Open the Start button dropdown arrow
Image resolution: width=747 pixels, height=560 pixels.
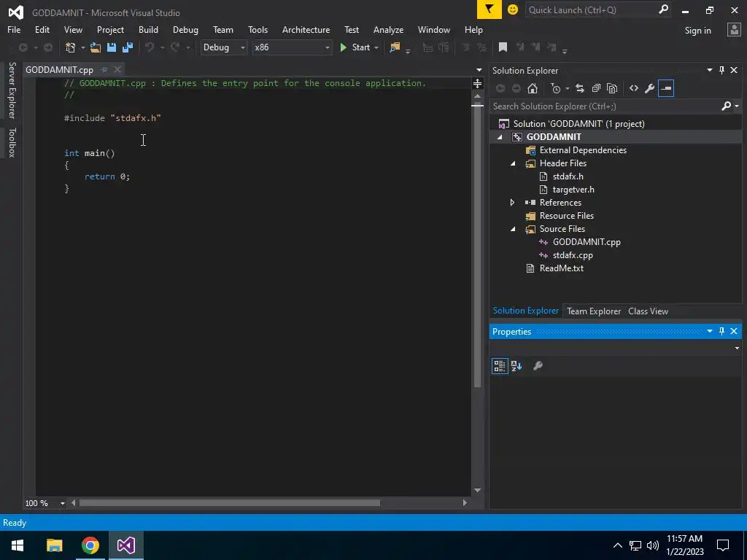[376, 47]
